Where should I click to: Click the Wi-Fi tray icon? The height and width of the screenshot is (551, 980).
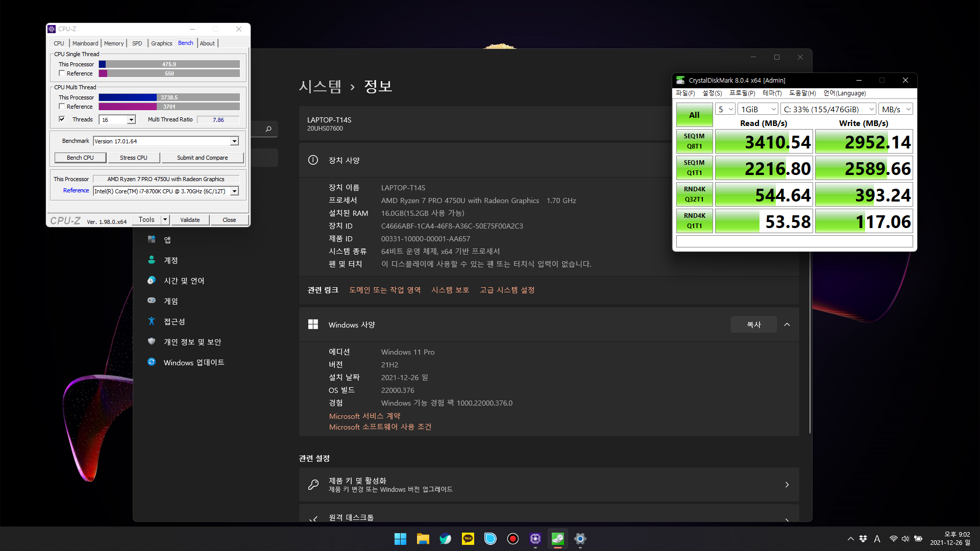tap(893, 539)
